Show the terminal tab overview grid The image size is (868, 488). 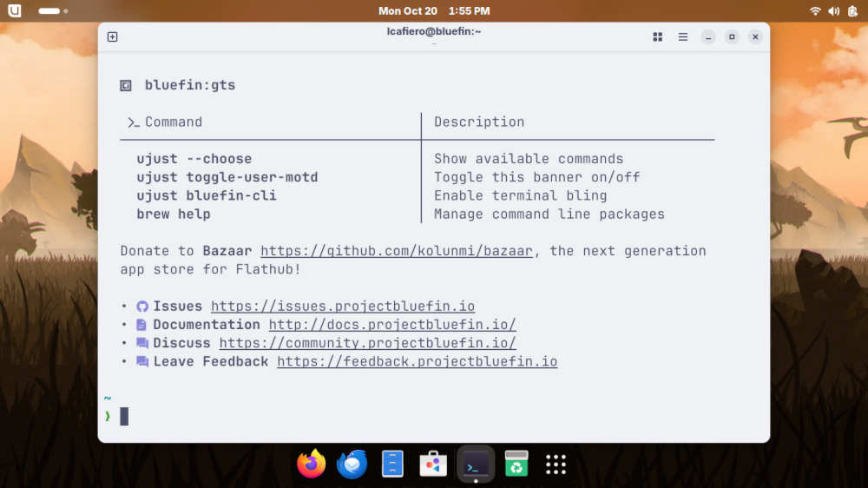658,36
